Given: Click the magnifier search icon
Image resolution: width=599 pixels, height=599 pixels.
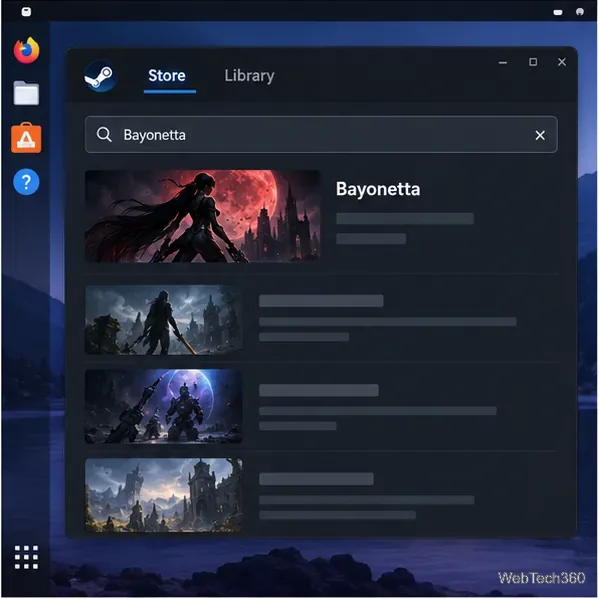Looking at the screenshot, I should click(104, 135).
